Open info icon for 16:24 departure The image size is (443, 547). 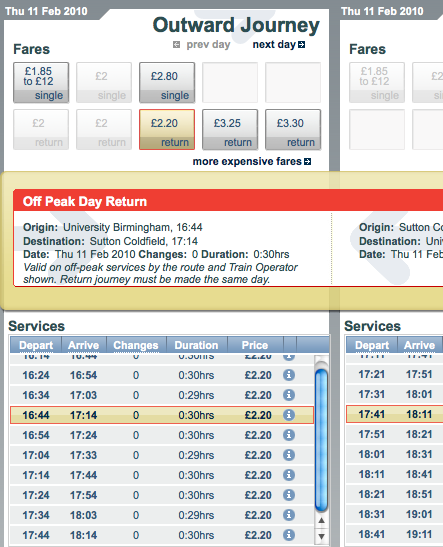tap(289, 375)
